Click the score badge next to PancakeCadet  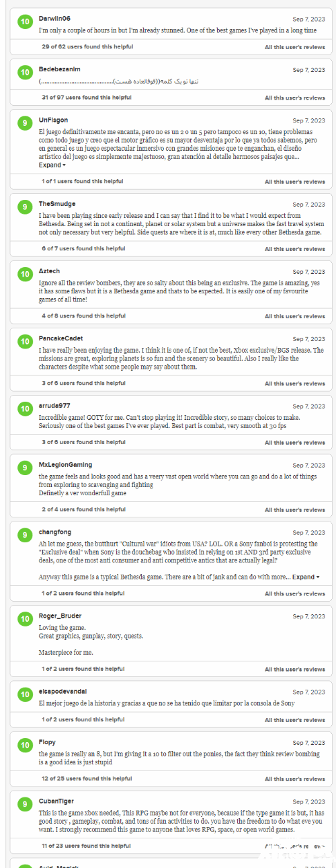coord(25,342)
